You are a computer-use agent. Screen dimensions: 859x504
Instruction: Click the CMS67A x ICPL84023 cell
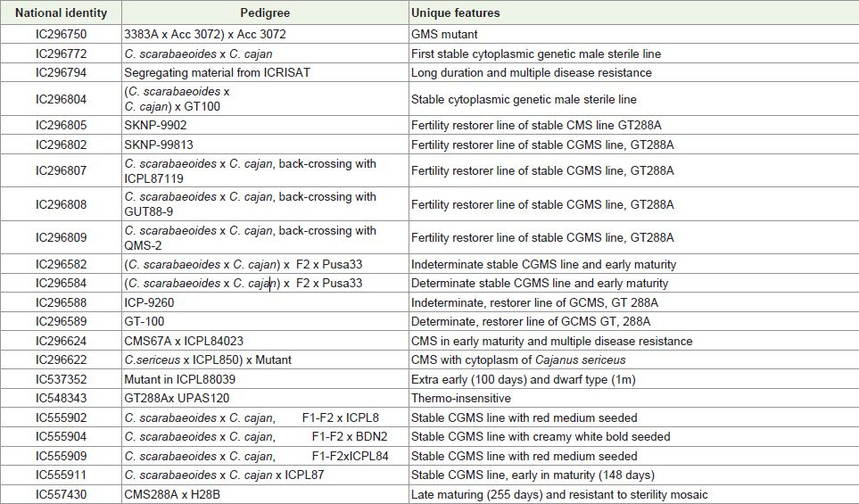(x=265, y=341)
